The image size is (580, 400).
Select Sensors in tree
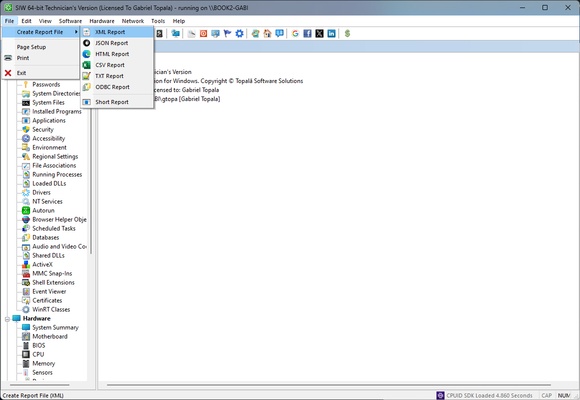(43, 373)
